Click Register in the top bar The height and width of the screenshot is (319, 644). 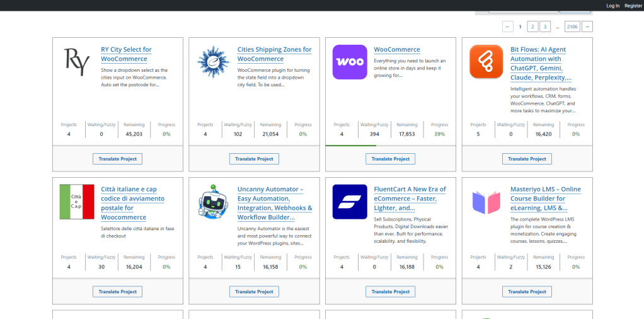633,6
